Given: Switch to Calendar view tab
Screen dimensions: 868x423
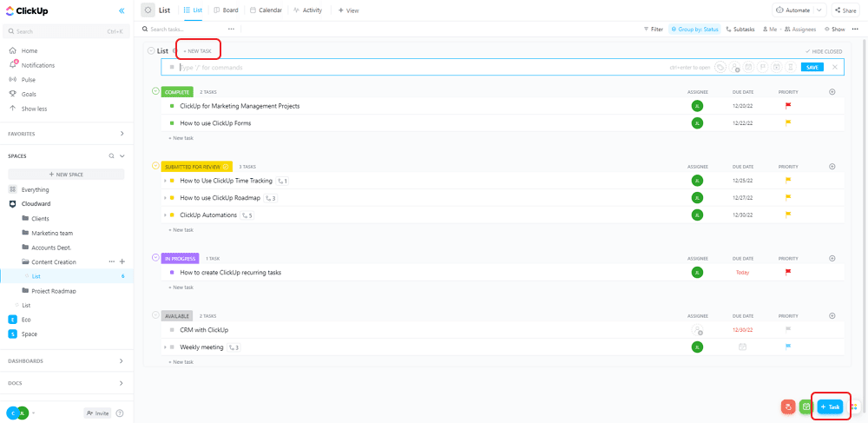Looking at the screenshot, I should point(266,10).
